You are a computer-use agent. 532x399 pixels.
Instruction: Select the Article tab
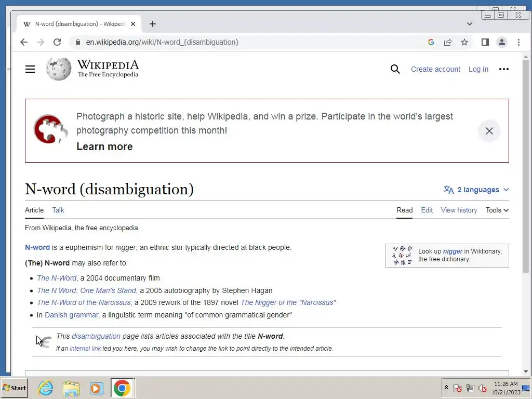coord(34,210)
